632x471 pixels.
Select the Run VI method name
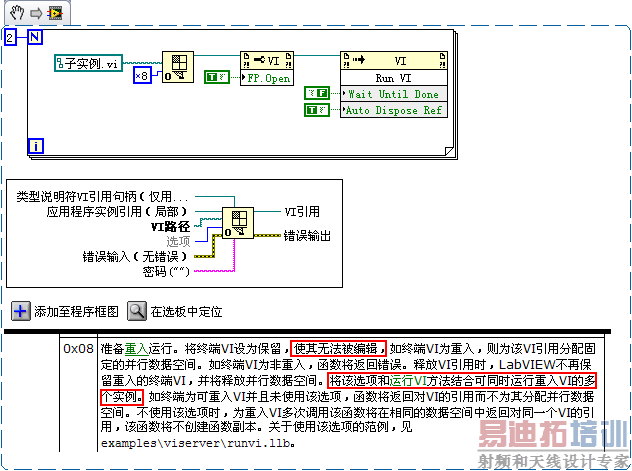[x=394, y=78]
